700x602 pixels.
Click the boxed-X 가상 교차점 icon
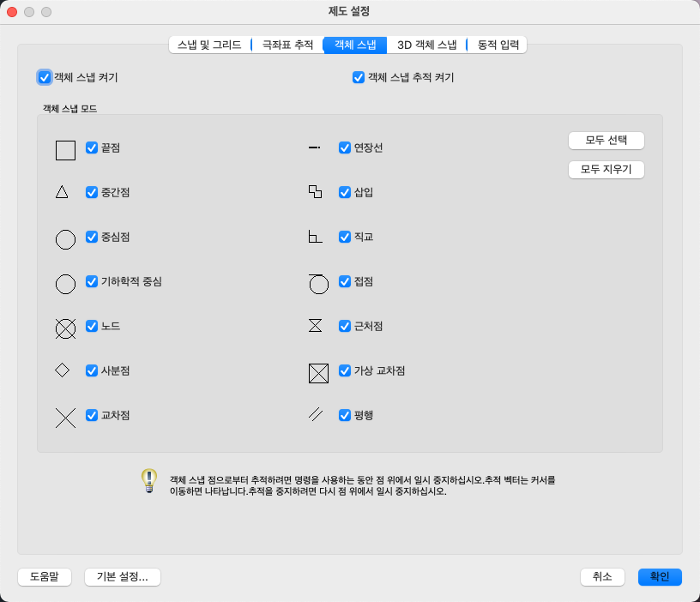pos(318,373)
